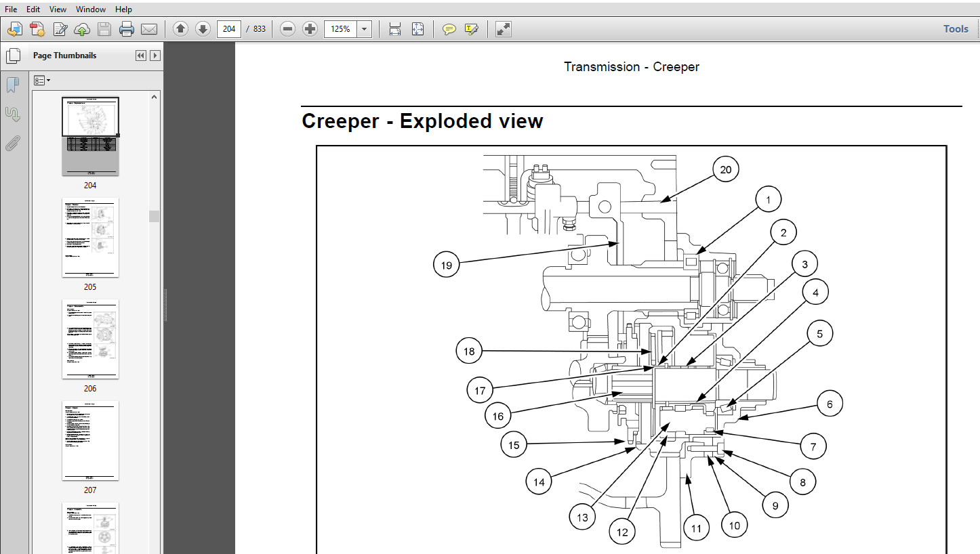Viewport: 980px width, 554px height.
Task: Click the Add sticky note icon
Action: 449,29
